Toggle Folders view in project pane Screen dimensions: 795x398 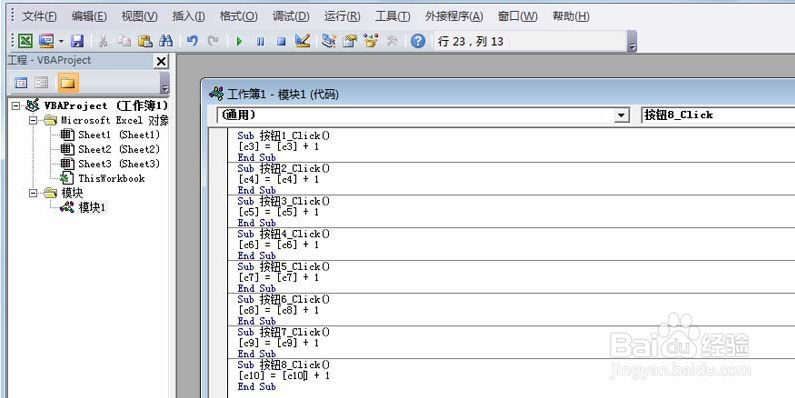(x=68, y=82)
